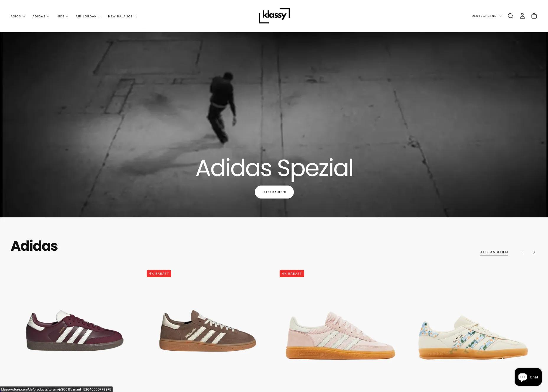548x392 pixels.
Task: Click the Adidas Spezial hero heading
Action: pos(274,168)
